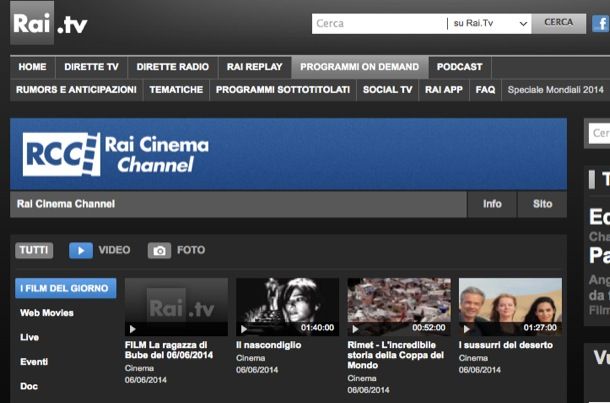The height and width of the screenshot is (403, 610).
Task: Play Il nascondiglio using its play icon
Action: 244,328
